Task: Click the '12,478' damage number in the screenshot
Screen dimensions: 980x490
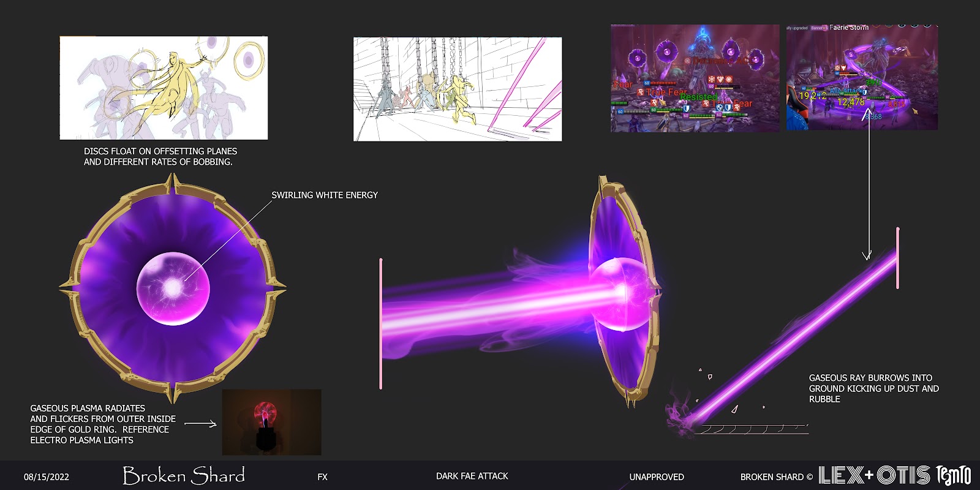Action: click(x=851, y=102)
